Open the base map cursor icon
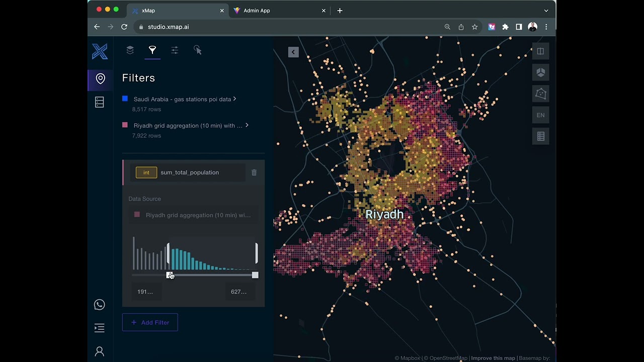This screenshot has height=362, width=644. coord(197,50)
